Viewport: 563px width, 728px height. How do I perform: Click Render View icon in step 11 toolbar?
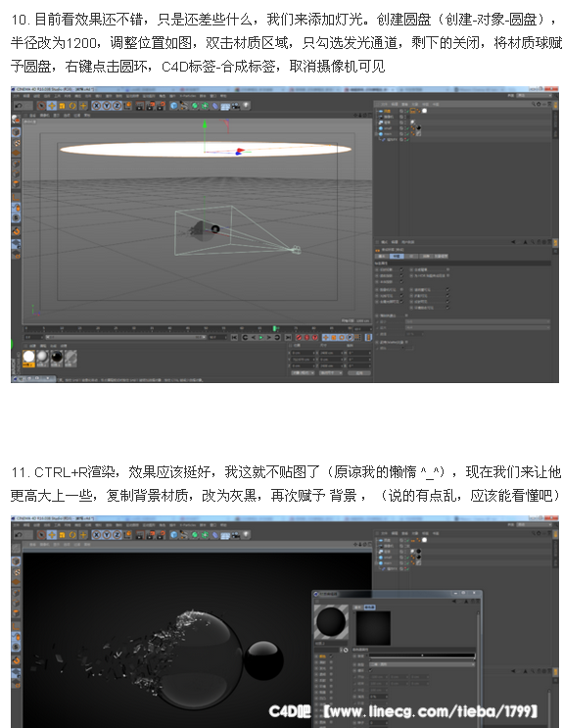(140, 535)
